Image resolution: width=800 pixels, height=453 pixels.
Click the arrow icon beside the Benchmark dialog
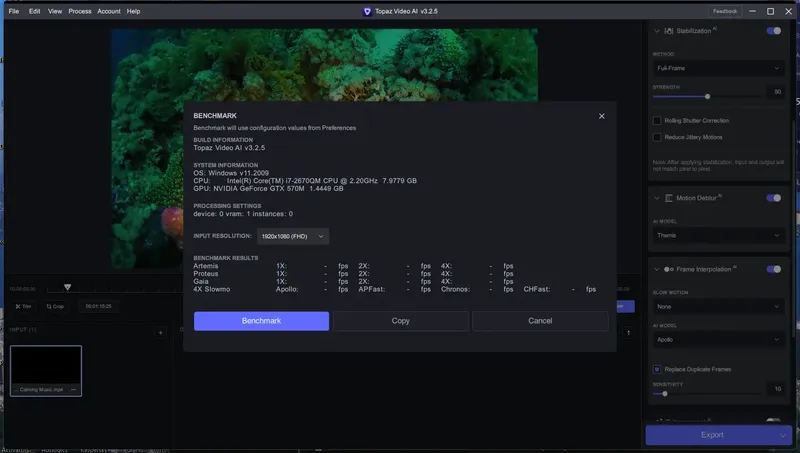point(629,333)
